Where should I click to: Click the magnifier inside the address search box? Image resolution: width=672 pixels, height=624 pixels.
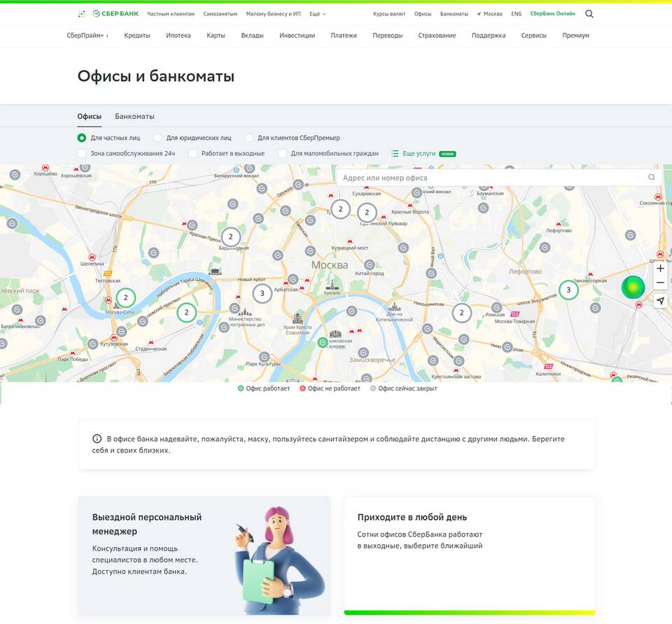(x=652, y=177)
